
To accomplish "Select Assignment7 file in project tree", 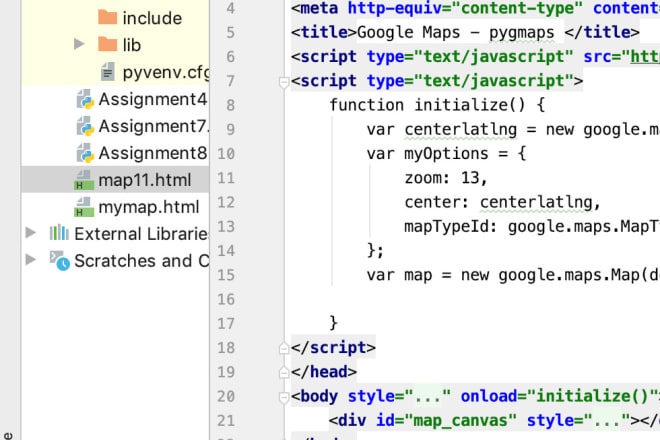I will [x=152, y=126].
